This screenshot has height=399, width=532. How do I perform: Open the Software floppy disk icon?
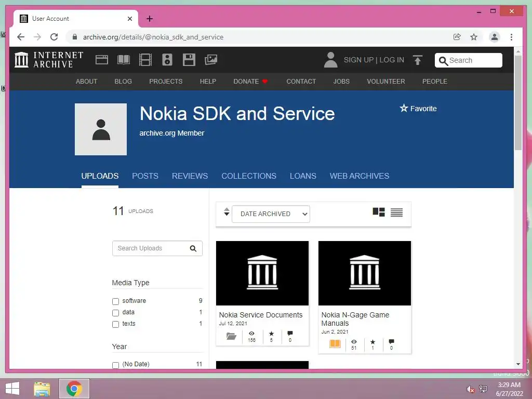coord(189,60)
